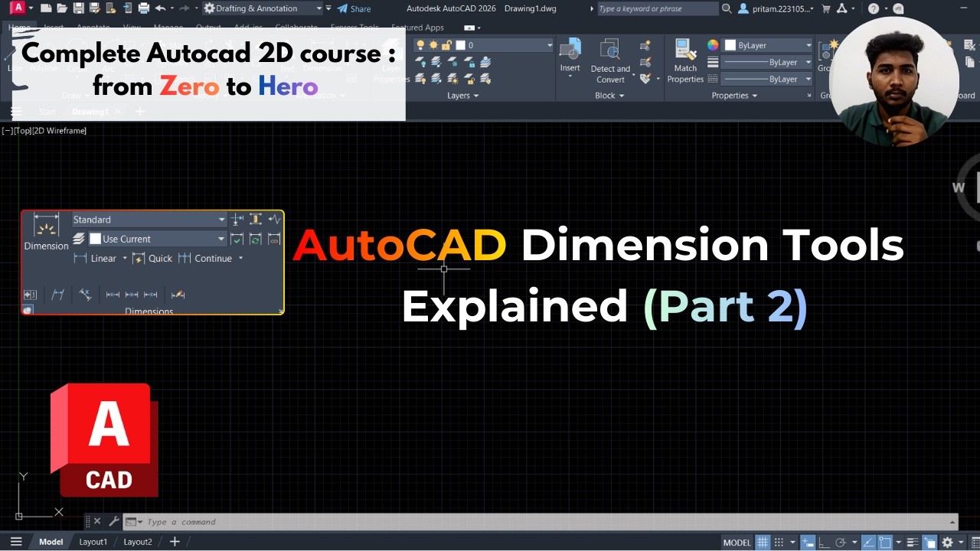Click the [Top] view control
980x551 pixels.
pyautogui.click(x=23, y=131)
